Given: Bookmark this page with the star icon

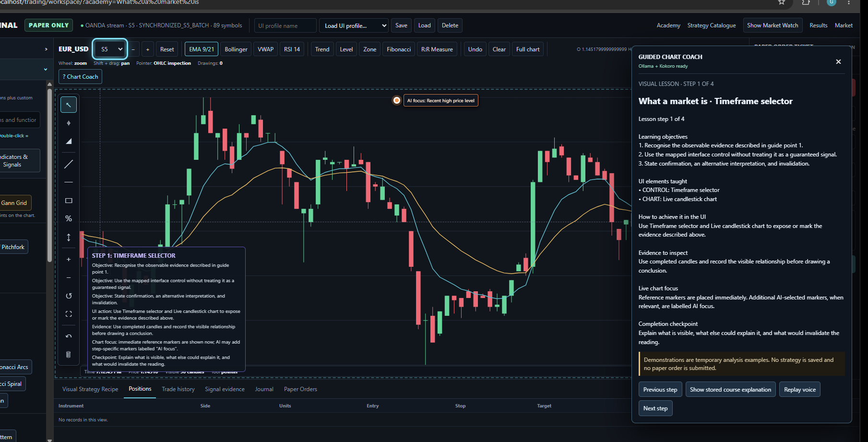Looking at the screenshot, I should 782,2.
